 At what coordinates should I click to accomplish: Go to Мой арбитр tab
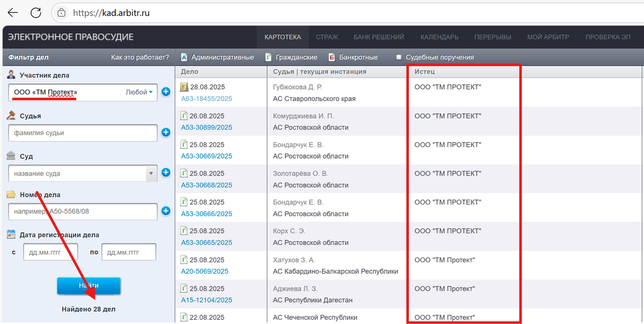coord(548,37)
